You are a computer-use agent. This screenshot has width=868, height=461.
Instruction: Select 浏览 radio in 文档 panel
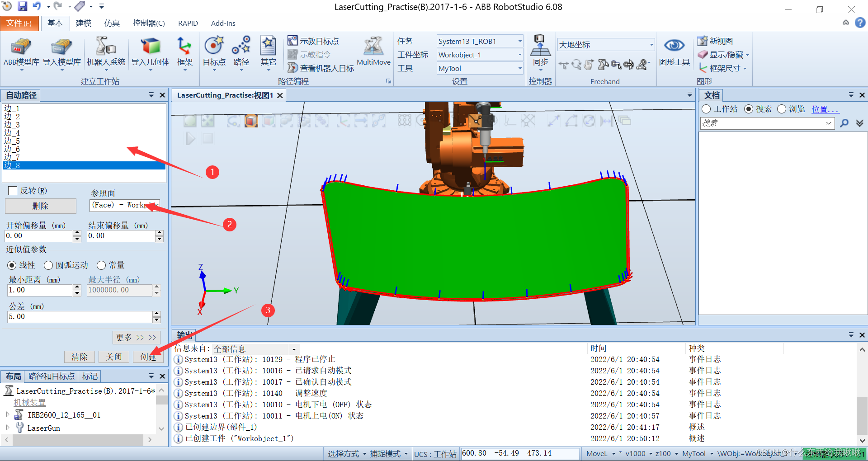(x=782, y=109)
